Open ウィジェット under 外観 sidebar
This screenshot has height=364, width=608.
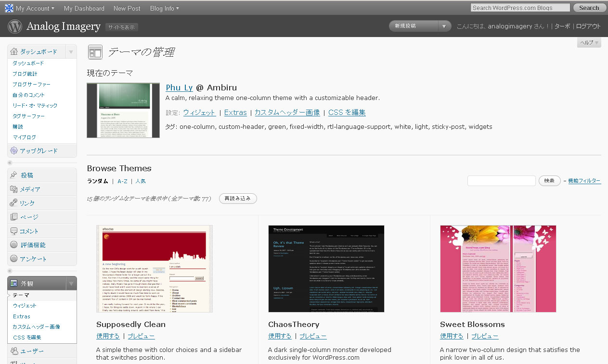(25, 305)
